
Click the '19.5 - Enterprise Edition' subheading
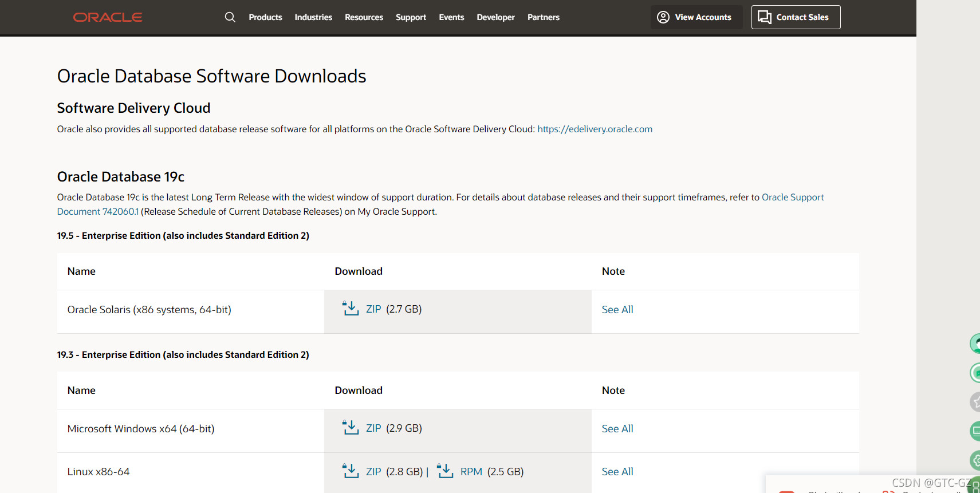183,235
